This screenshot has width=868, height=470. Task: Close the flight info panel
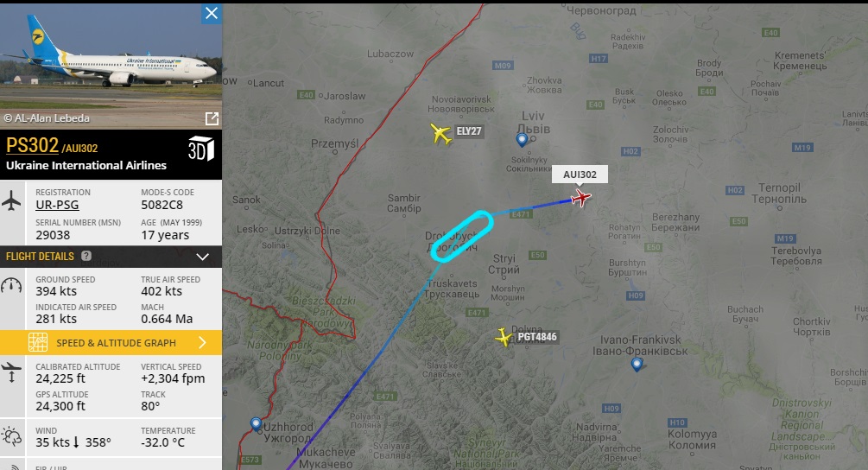tap(212, 13)
